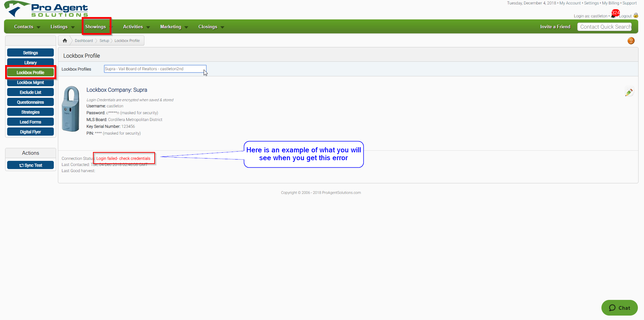644x320 pixels.
Task: Focus the Contact Quick Search field
Action: coord(604,27)
